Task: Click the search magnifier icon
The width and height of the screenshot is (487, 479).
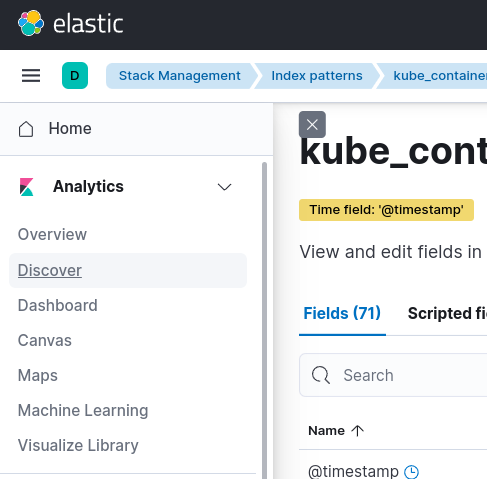Action: pos(321,375)
